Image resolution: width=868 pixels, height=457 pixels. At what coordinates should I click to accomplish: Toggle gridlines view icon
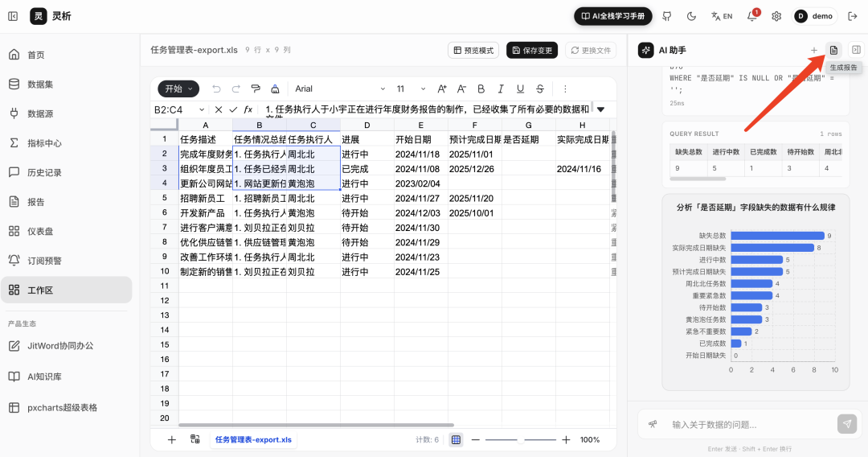point(457,440)
